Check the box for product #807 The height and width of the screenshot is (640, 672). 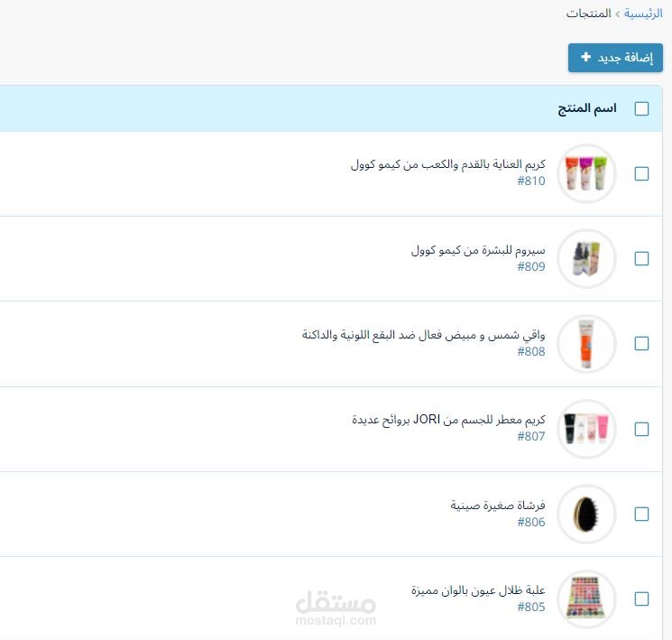[641, 429]
